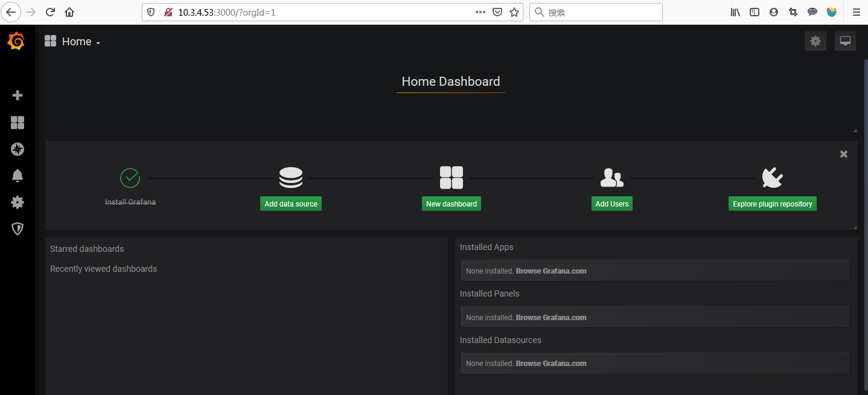
Task: Click New dashboard button
Action: (452, 204)
